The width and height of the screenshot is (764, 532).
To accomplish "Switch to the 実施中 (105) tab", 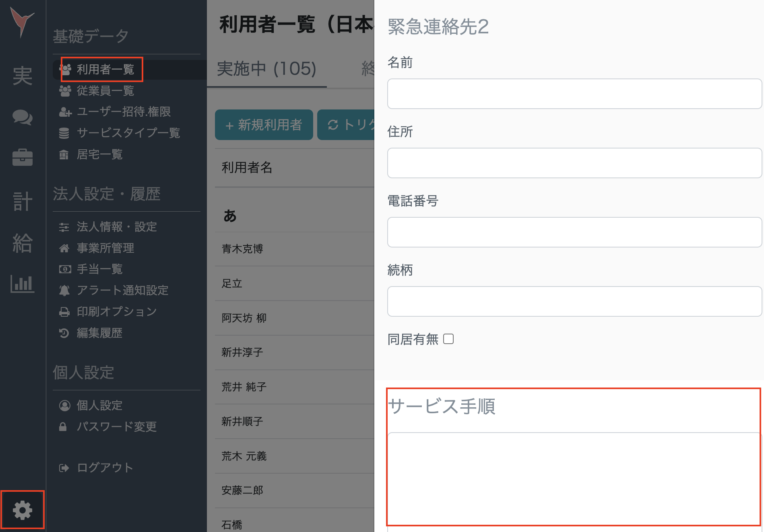I will tap(266, 69).
